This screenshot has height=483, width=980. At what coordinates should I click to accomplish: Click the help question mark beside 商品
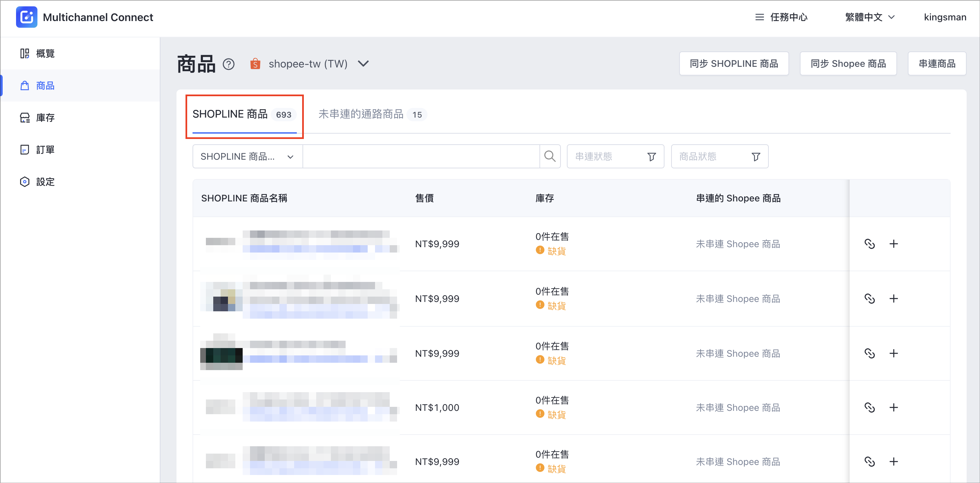(229, 64)
